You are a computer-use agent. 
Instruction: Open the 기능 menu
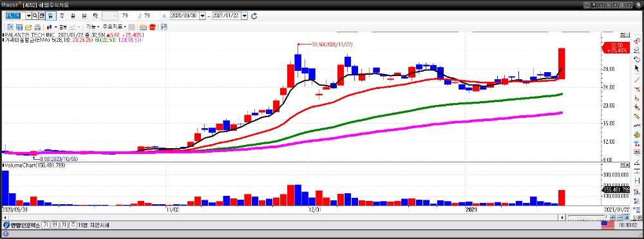tap(92, 27)
